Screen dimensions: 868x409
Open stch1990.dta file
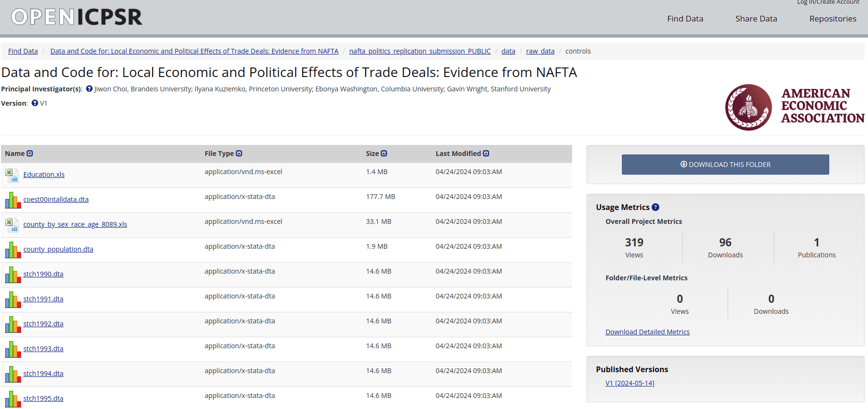pos(44,274)
